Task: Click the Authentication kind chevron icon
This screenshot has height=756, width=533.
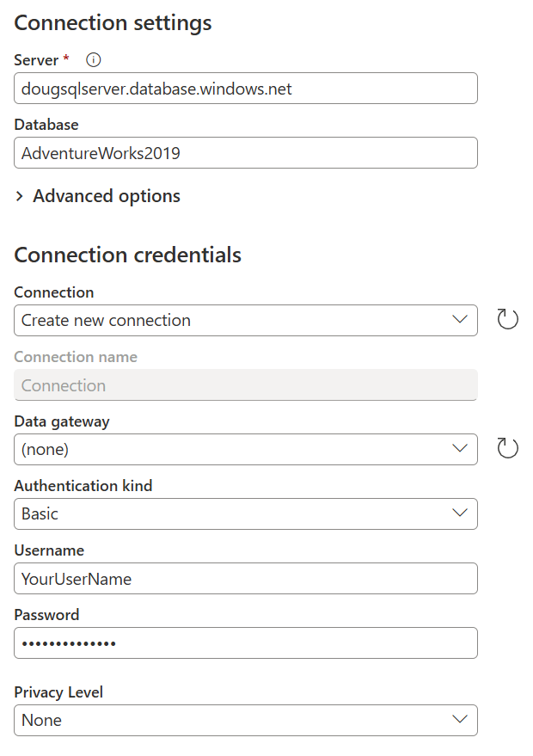Action: click(x=458, y=513)
